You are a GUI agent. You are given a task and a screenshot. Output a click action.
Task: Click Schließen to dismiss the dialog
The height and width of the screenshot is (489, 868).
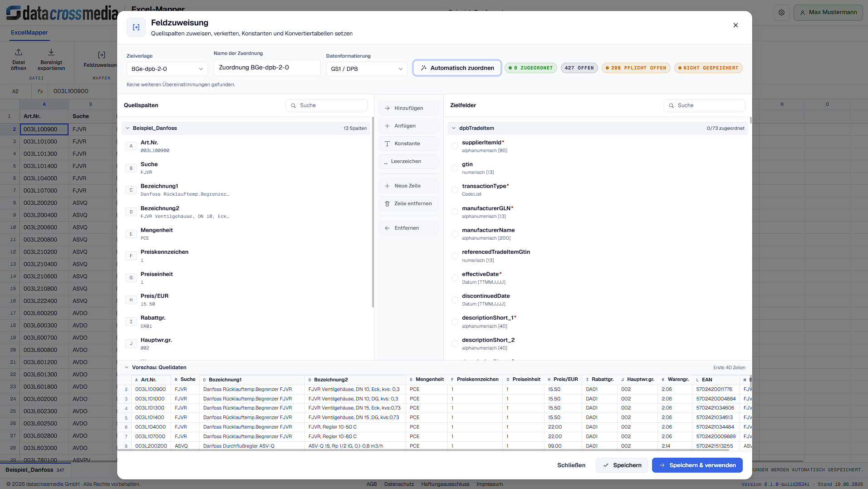(x=571, y=465)
